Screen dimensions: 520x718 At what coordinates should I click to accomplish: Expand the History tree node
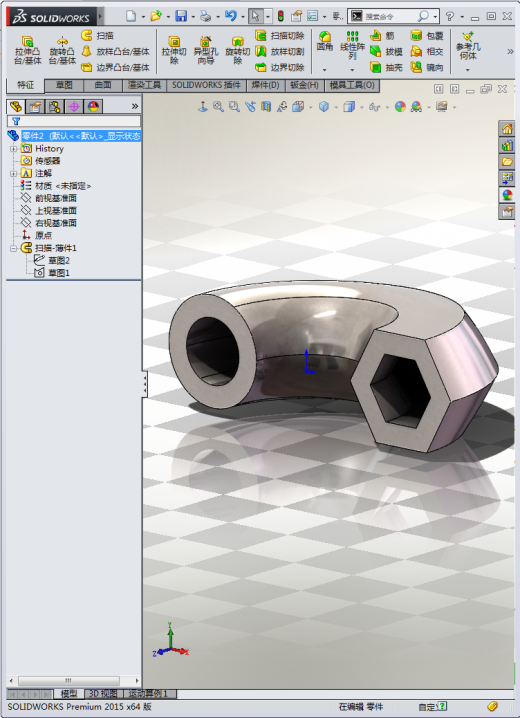[x=13, y=149]
